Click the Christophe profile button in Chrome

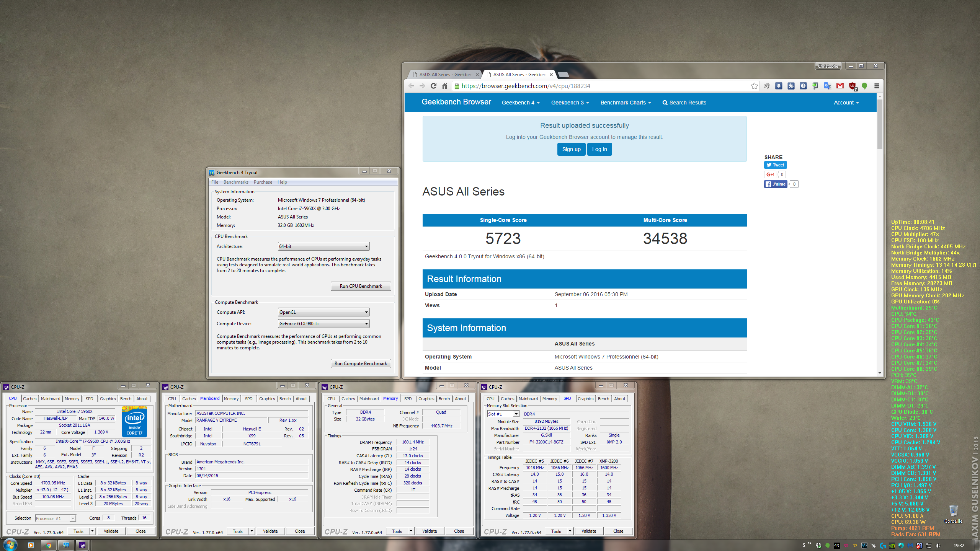(828, 66)
